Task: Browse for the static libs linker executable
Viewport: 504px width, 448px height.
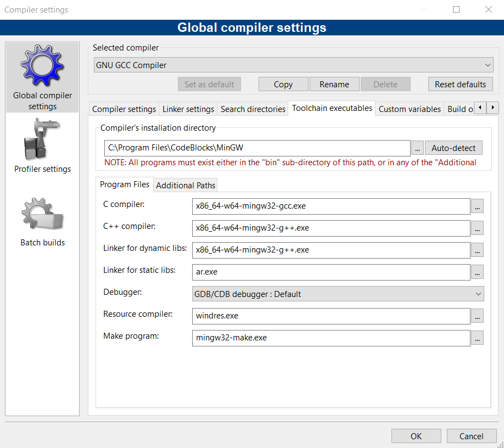Action: (477, 272)
